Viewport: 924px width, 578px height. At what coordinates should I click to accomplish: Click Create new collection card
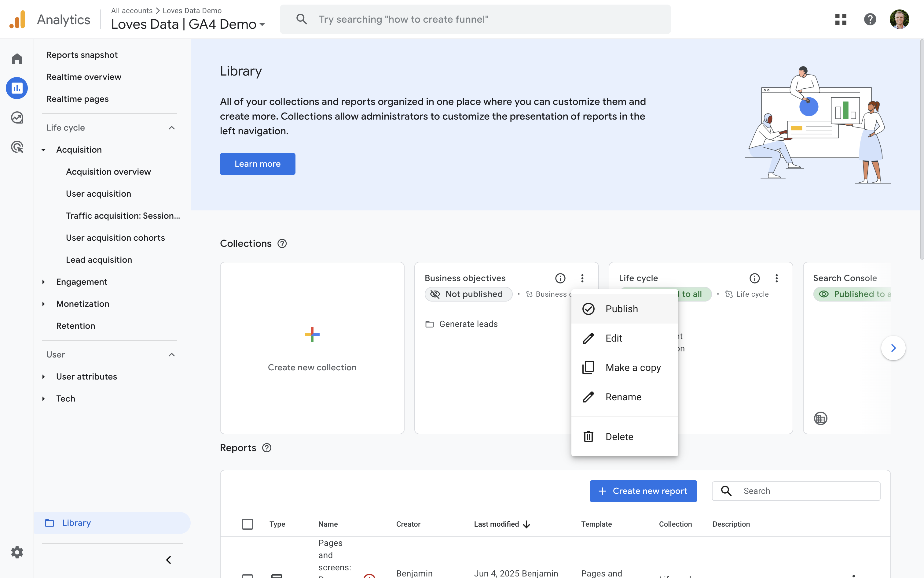click(x=312, y=348)
